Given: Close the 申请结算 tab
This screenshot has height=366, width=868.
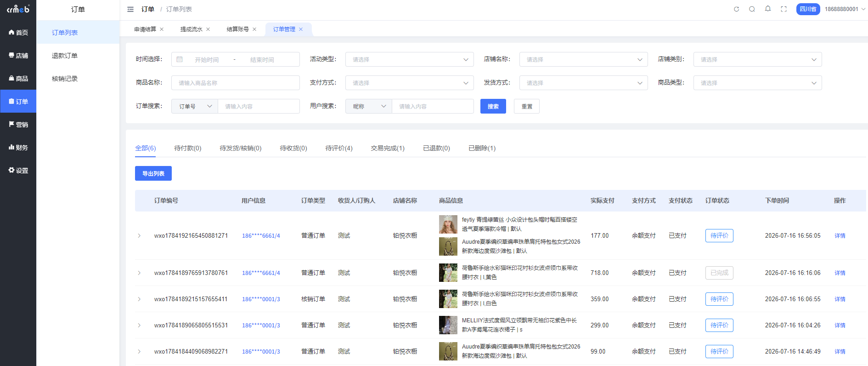Looking at the screenshot, I should [162, 29].
